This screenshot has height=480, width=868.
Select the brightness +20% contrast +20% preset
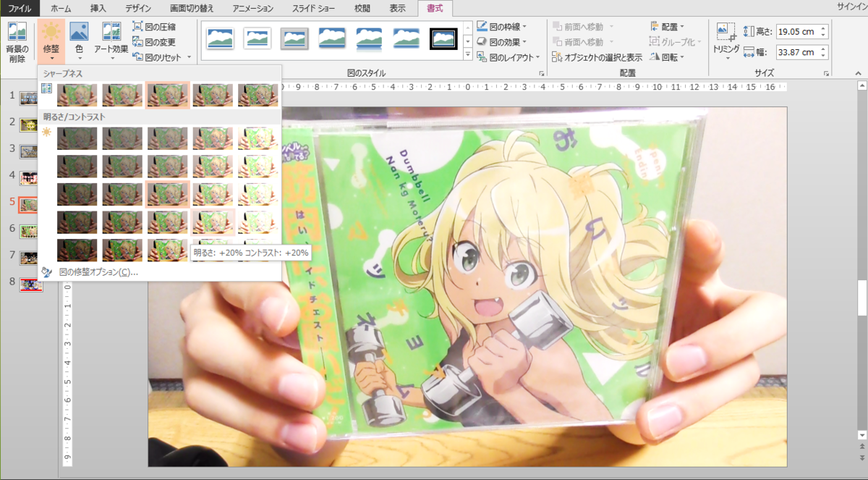pos(213,222)
